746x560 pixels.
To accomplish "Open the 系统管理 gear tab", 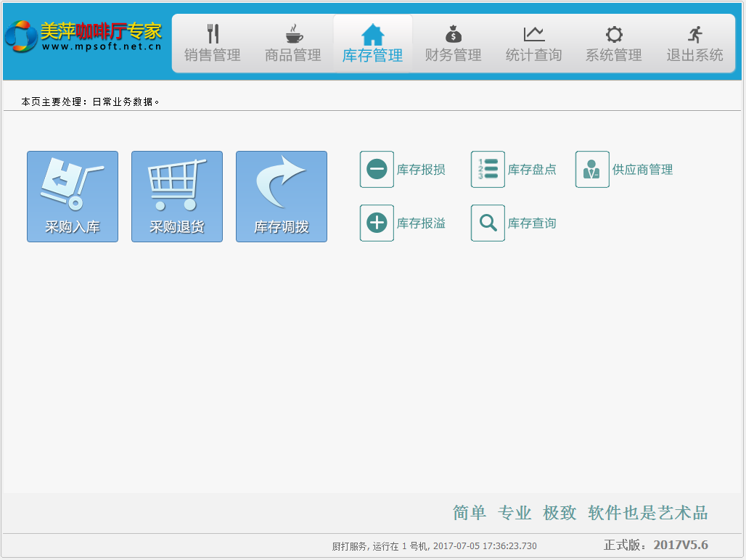I will point(613,44).
